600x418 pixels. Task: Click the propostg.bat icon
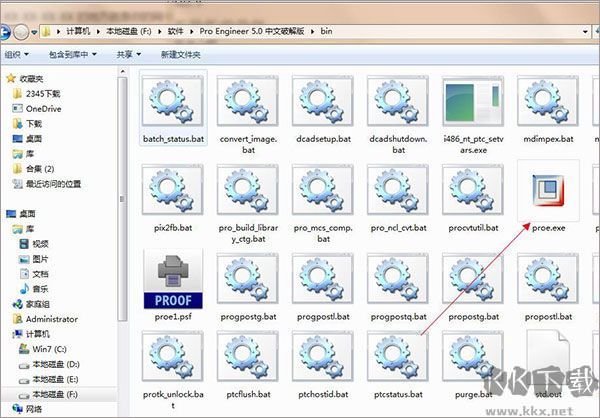[x=473, y=278]
